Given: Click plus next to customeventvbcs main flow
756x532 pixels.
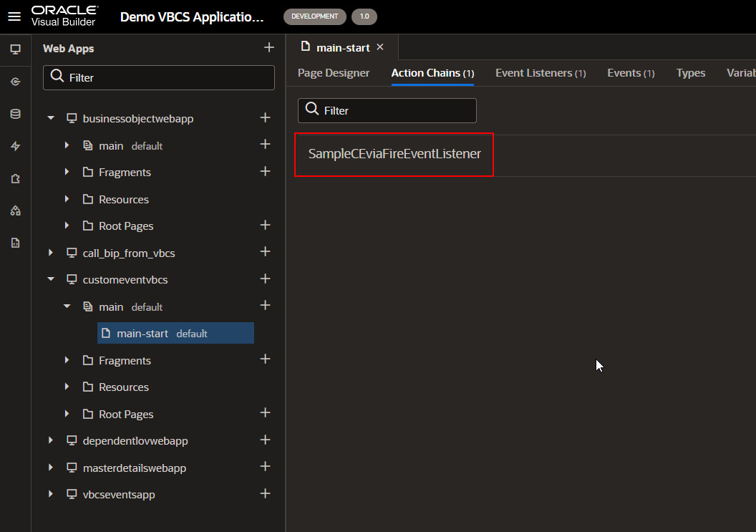Looking at the screenshot, I should pyautogui.click(x=265, y=305).
